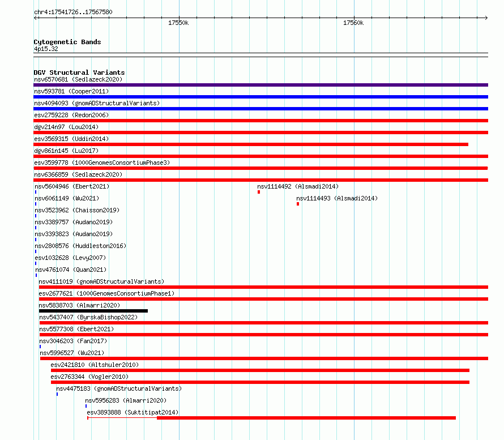Screen dimensions: 504x440
Task: Click nsv5838703 (Almarri2020) label
Action: [x=79, y=305]
